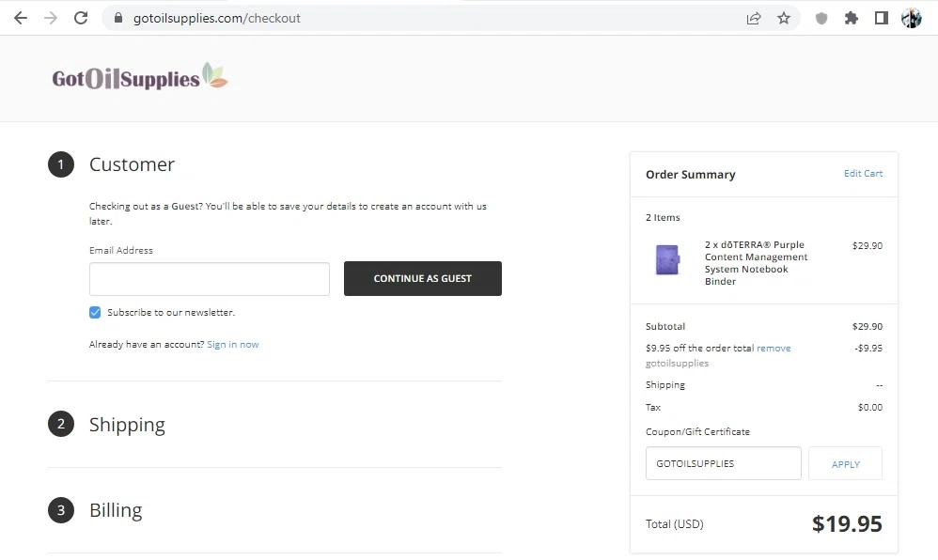Click the Total (USD) label

(674, 524)
